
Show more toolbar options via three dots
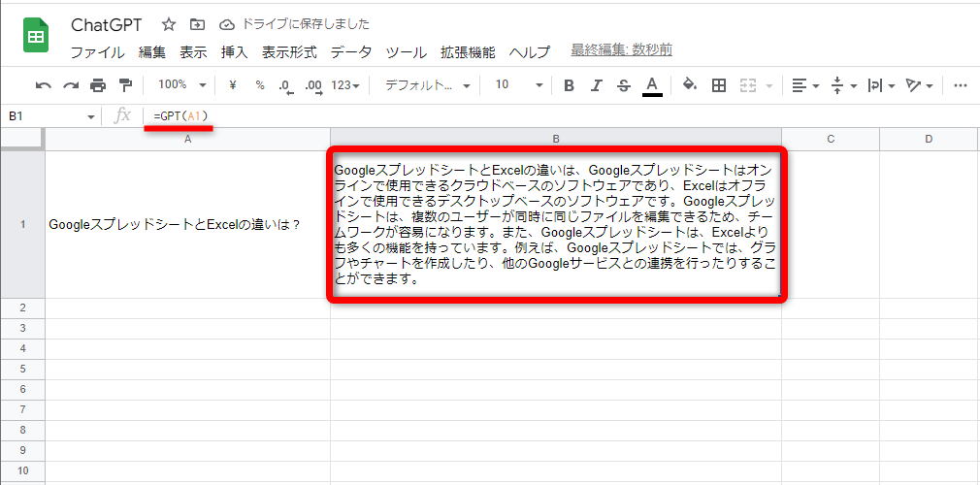961,85
